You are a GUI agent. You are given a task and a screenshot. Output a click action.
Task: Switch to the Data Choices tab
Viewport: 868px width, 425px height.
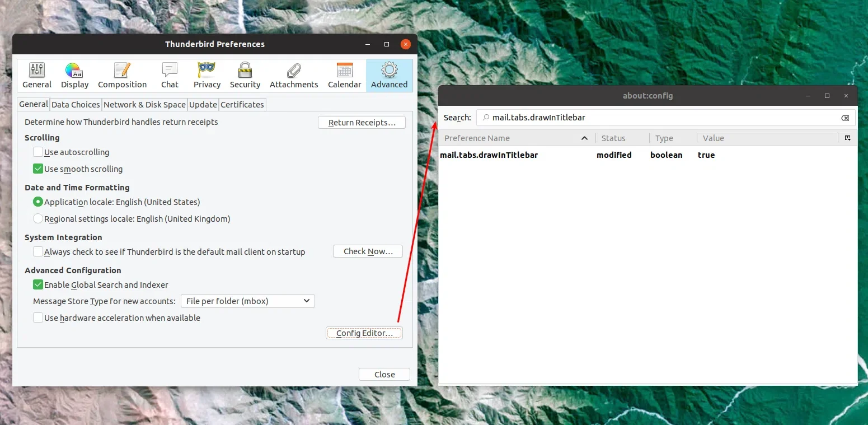coord(76,105)
